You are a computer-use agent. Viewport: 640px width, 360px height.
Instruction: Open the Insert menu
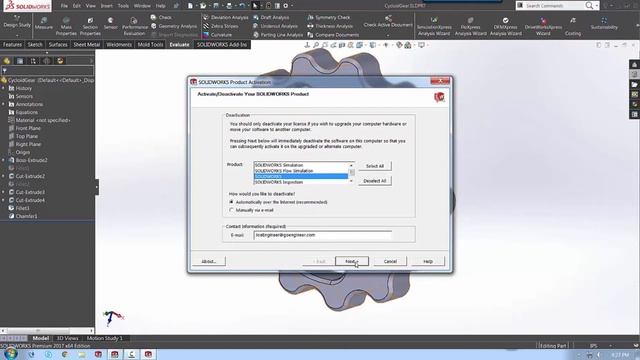pyautogui.click(x=107, y=6)
